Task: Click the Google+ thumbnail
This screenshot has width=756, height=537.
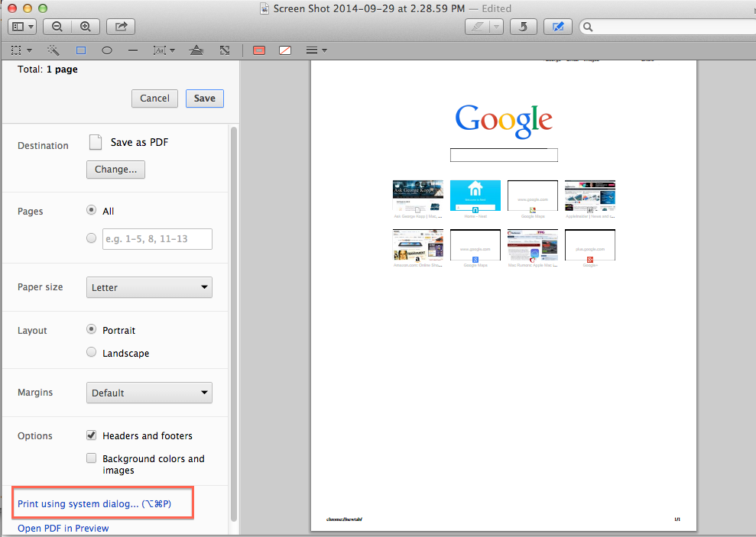Action: 590,245
